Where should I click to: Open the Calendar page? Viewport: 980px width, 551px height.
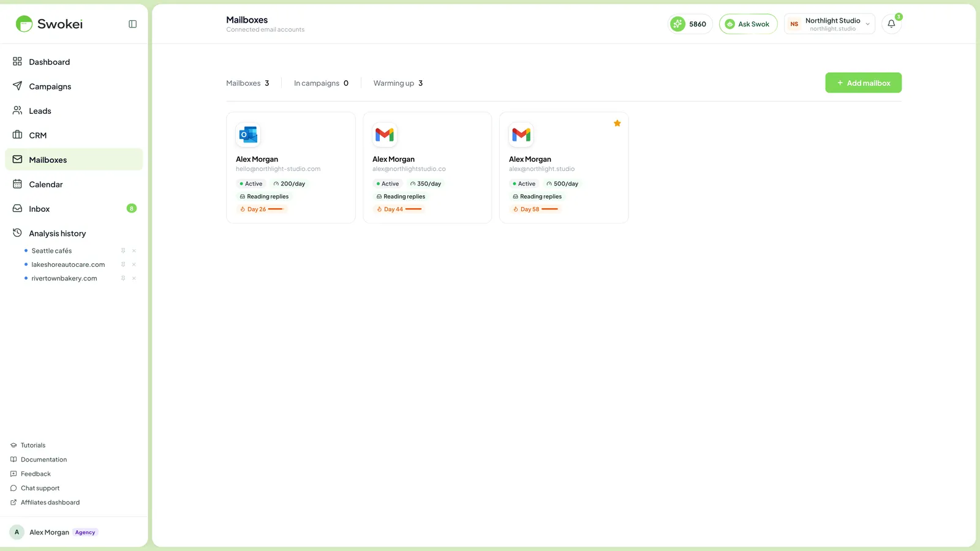pos(73,184)
